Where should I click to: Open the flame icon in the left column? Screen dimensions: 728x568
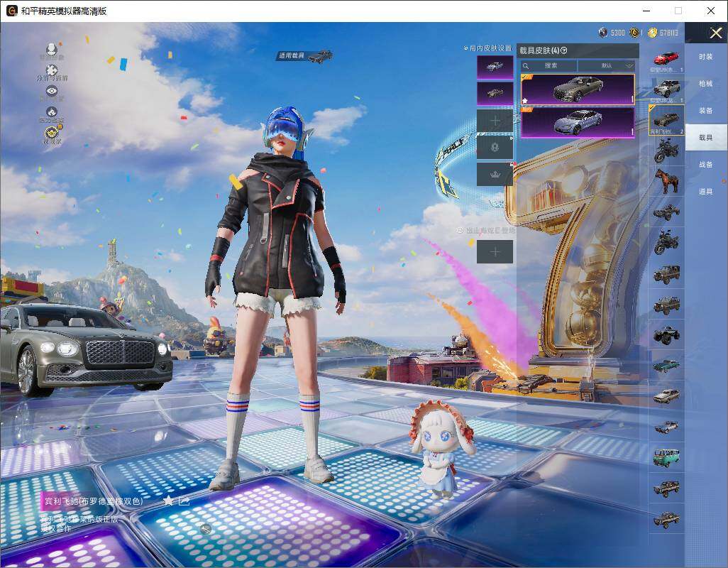[x=52, y=112]
